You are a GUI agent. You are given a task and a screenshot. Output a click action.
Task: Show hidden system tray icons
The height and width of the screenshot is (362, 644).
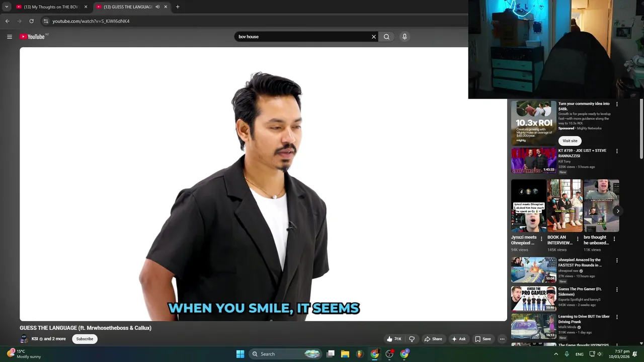click(x=556, y=354)
